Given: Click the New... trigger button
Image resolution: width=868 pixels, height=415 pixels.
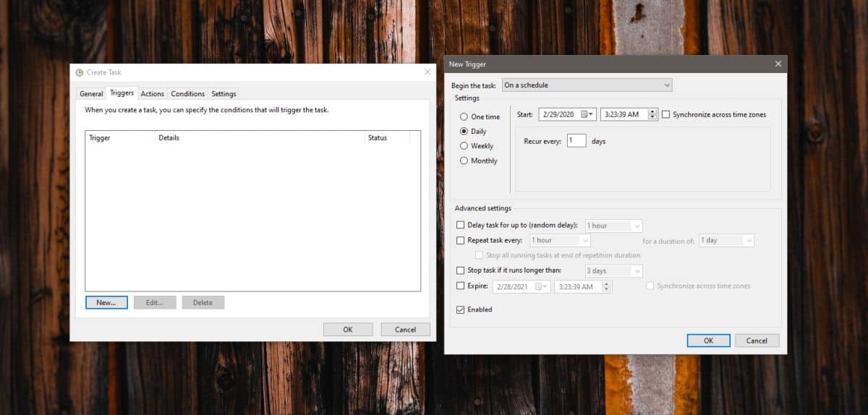Looking at the screenshot, I should point(106,303).
